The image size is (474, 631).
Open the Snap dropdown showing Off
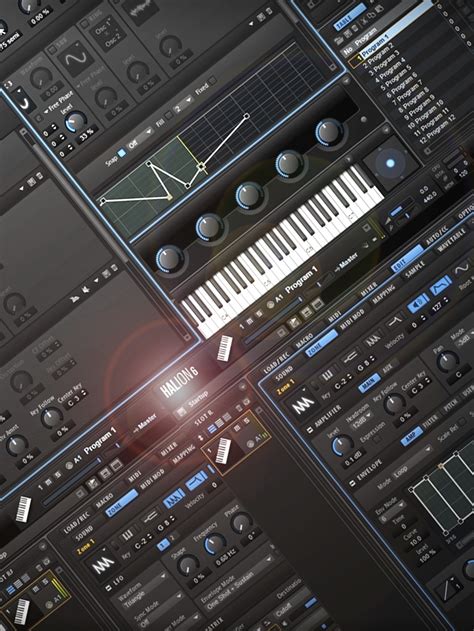coord(141,138)
